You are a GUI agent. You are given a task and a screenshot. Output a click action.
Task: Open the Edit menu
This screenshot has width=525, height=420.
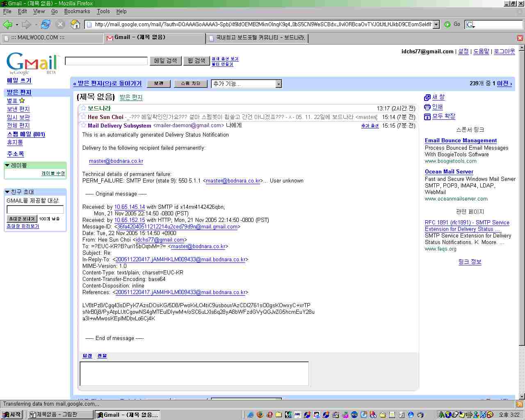click(23, 11)
